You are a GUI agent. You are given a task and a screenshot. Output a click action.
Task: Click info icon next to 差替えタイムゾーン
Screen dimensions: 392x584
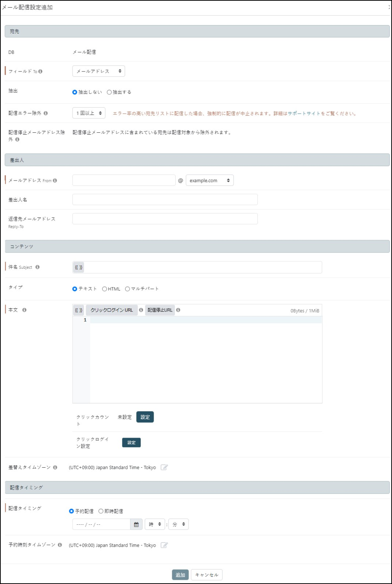tap(55, 467)
